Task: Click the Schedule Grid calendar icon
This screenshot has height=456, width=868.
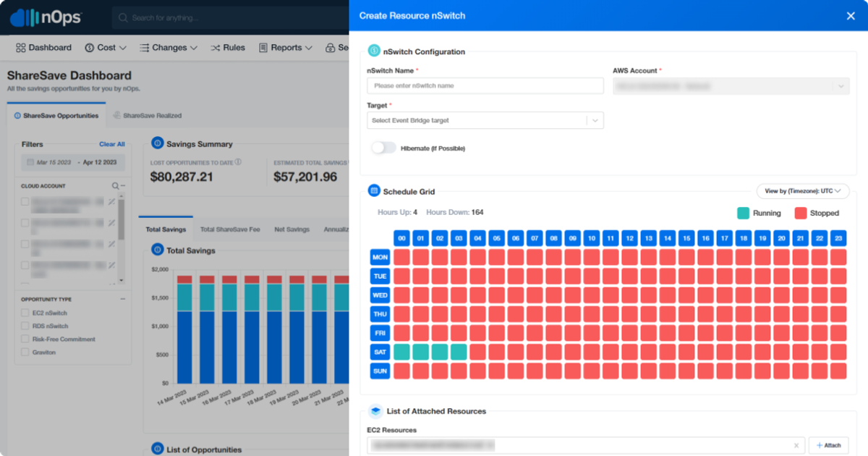Action: [x=374, y=191]
